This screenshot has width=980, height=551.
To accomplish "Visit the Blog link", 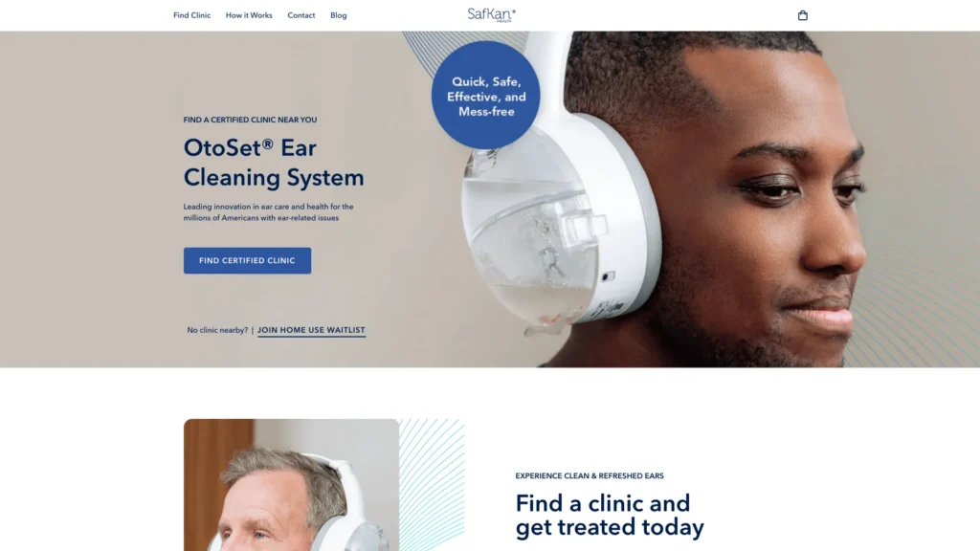I will [x=339, y=15].
